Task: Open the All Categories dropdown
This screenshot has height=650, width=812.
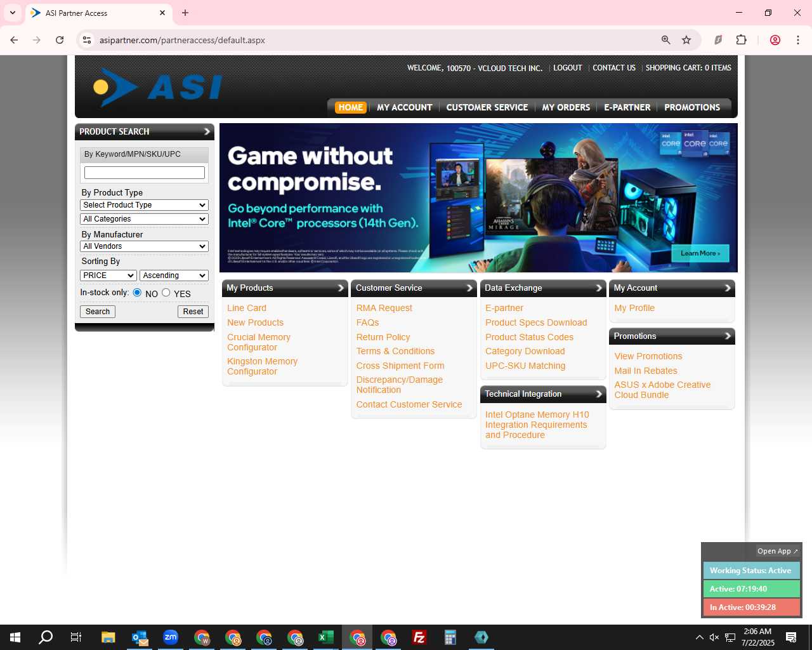Action: tap(145, 219)
